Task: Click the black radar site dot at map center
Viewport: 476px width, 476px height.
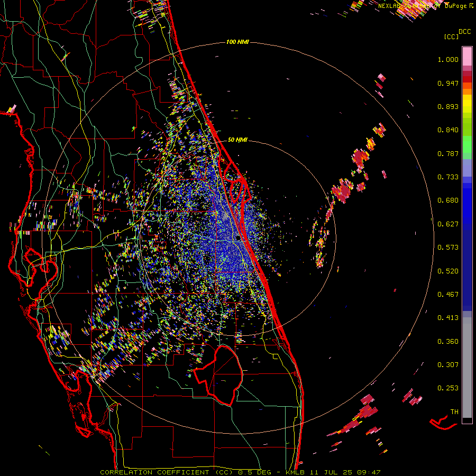Action: click(x=239, y=239)
